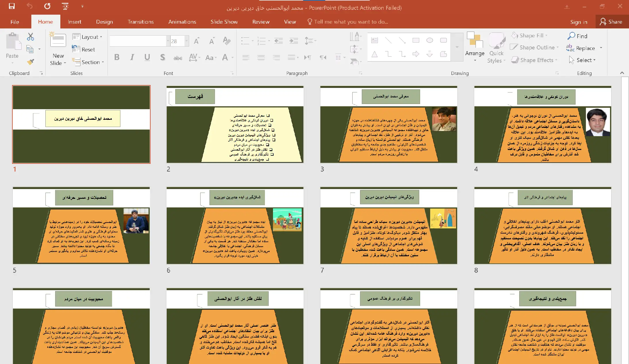Click the Start From Beginning slideshow icon
Viewport: 629px width, 364px height.
[65, 6]
